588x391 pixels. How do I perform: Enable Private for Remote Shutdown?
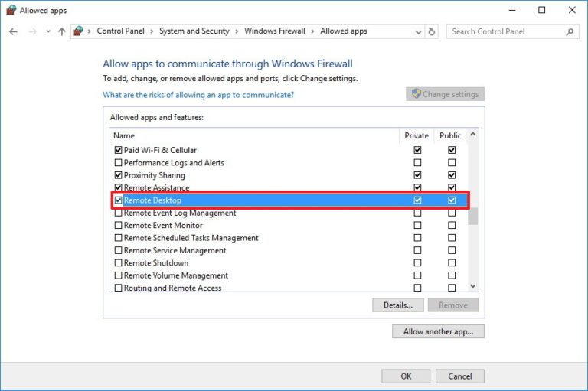(417, 263)
